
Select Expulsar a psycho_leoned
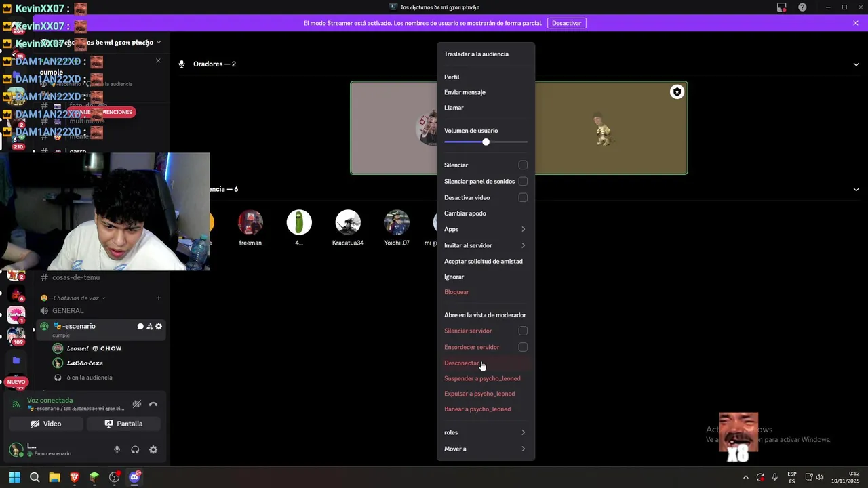point(486,394)
